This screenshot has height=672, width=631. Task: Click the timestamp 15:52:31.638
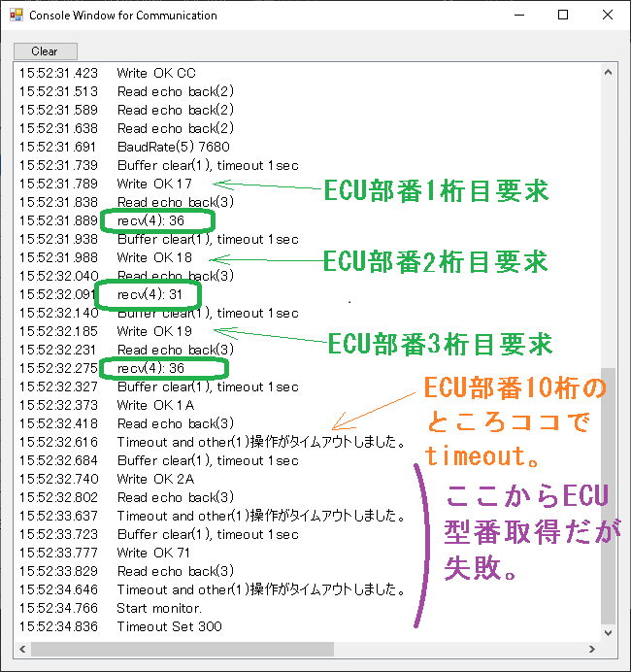pos(58,128)
